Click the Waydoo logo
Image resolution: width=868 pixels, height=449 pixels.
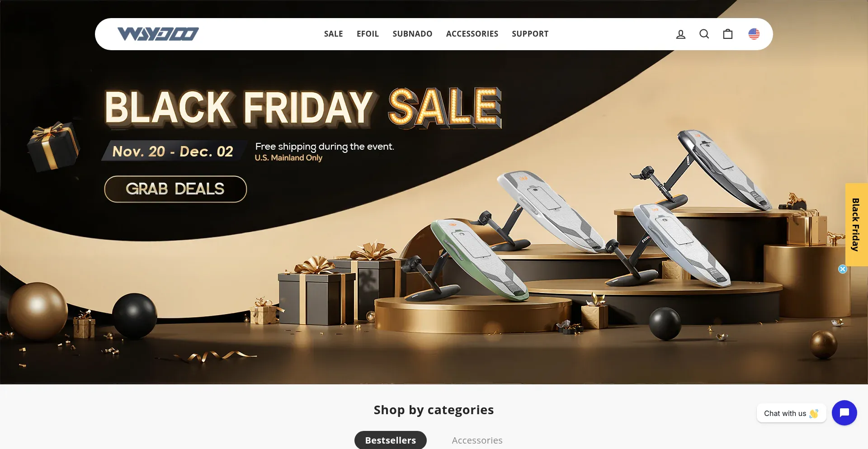tap(158, 34)
